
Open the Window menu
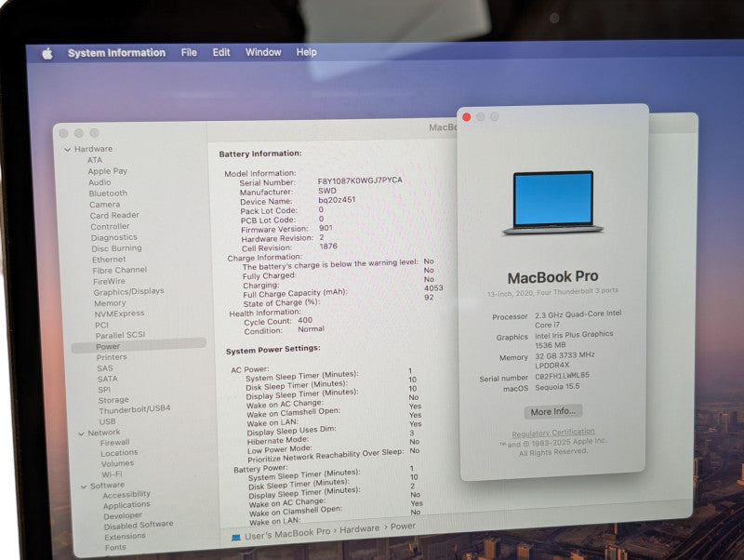263,52
